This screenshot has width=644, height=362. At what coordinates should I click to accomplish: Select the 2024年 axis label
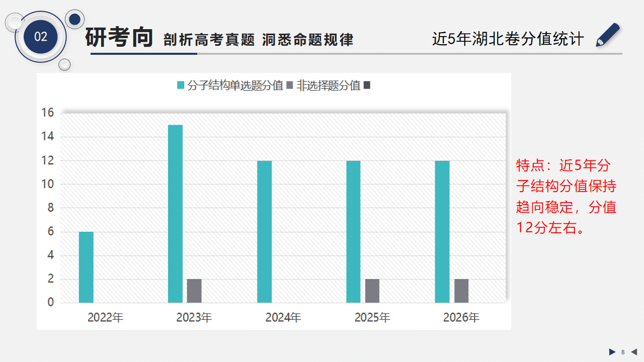[x=283, y=318]
